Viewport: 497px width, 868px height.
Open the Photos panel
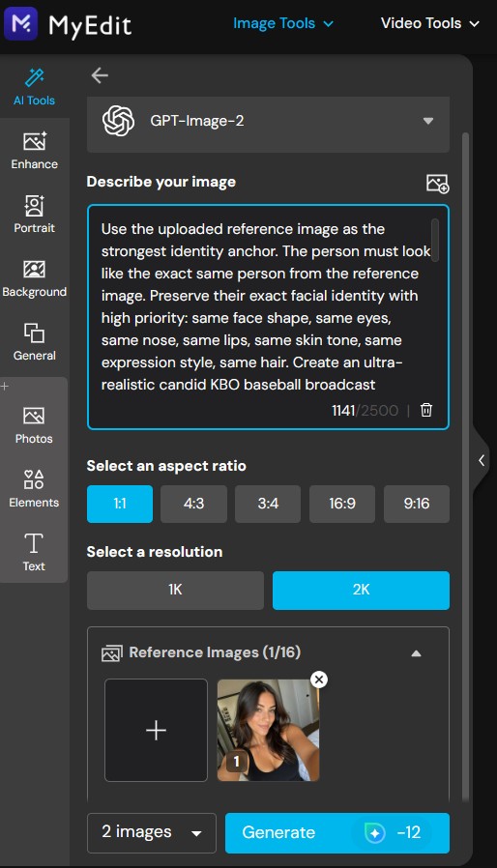(34, 425)
